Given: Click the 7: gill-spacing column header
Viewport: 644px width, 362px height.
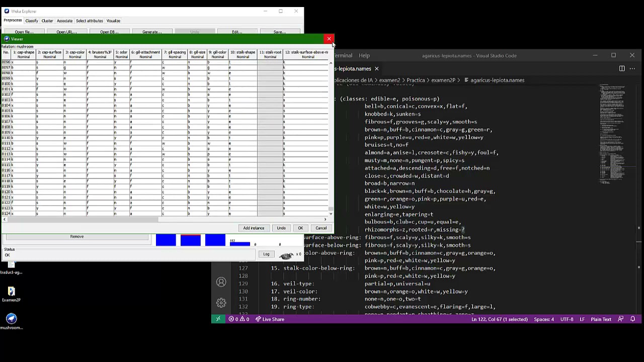Looking at the screenshot, I should click(x=175, y=54).
